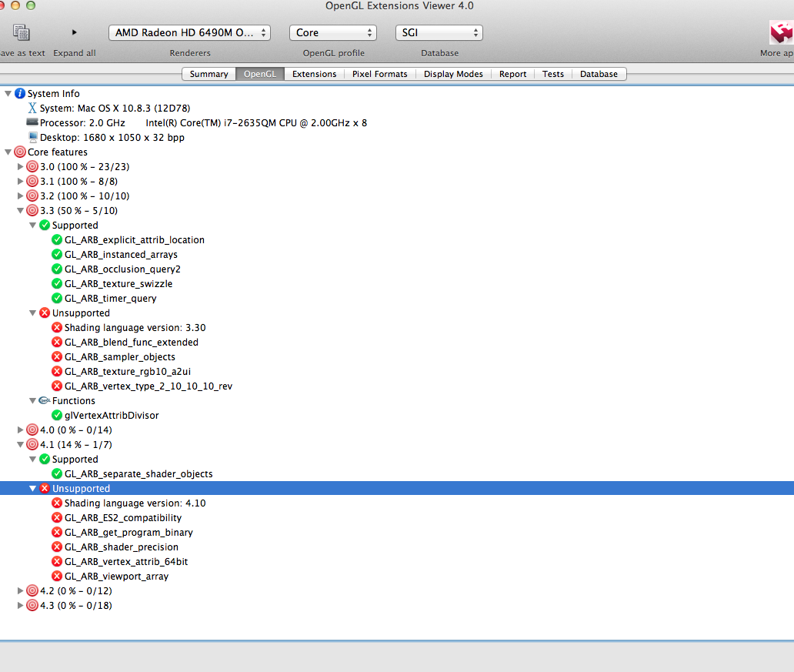Click red X icon for GL_ARB_sampler_objects

57,356
